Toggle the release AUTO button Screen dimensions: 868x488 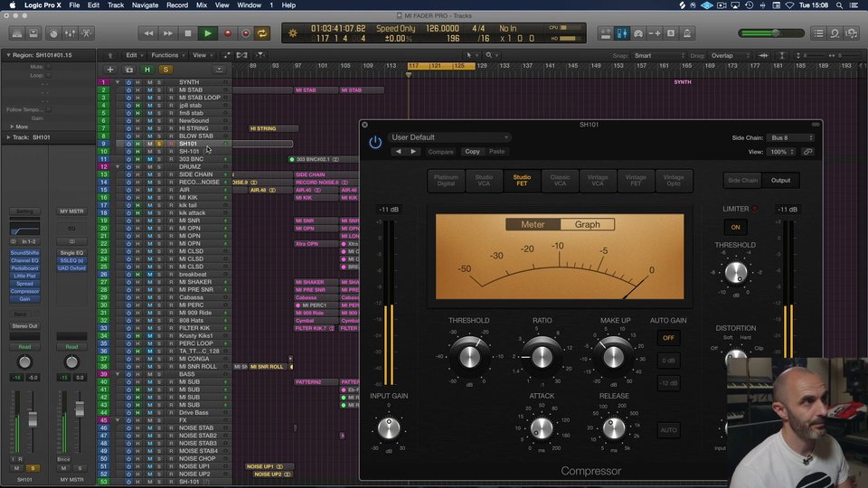pyautogui.click(x=668, y=430)
